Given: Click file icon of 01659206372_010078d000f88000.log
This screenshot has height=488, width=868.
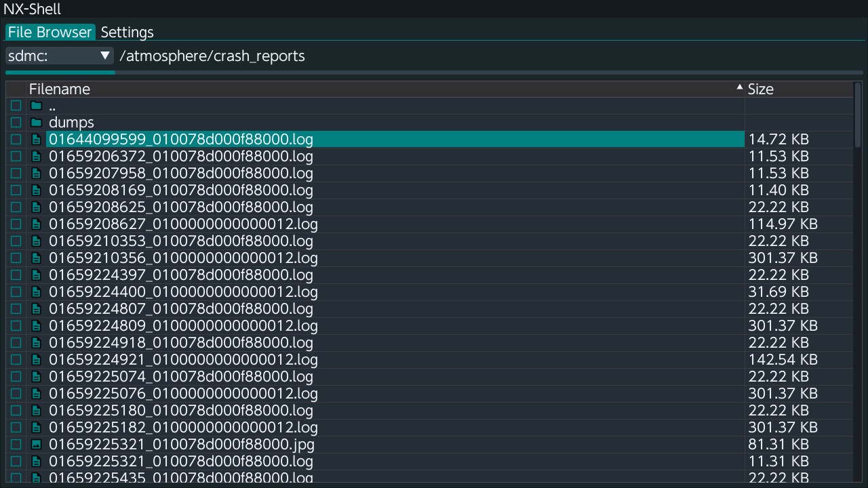Looking at the screenshot, I should [37, 157].
